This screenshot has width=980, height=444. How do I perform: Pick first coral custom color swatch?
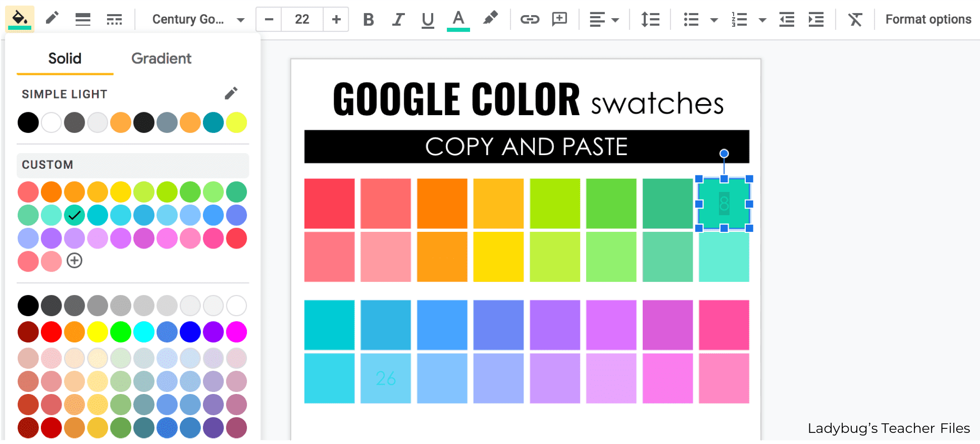click(28, 192)
